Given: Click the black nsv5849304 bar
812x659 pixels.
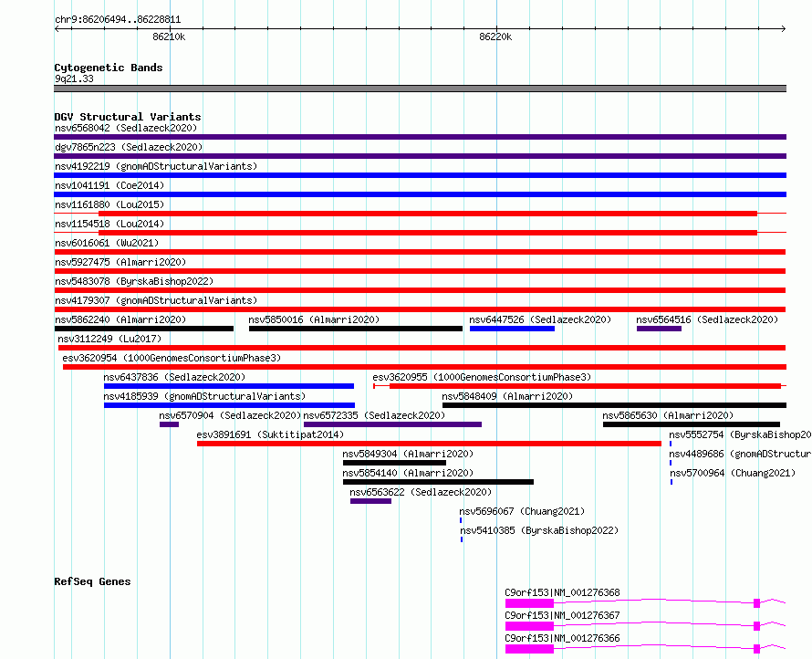Looking at the screenshot, I should (395, 463).
